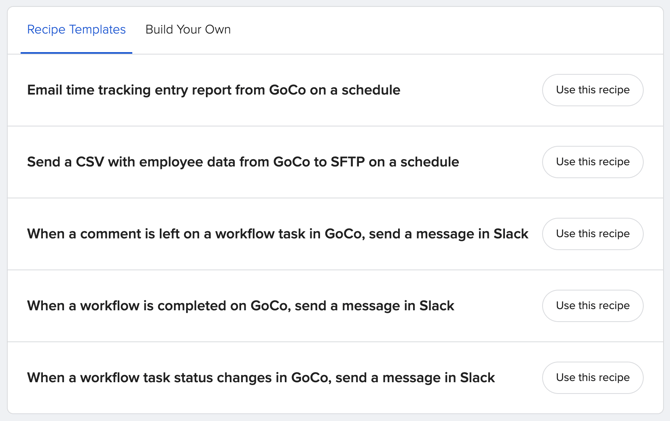Open the 'workflow task status changes' recipe title
670x421 pixels.
coord(261,377)
